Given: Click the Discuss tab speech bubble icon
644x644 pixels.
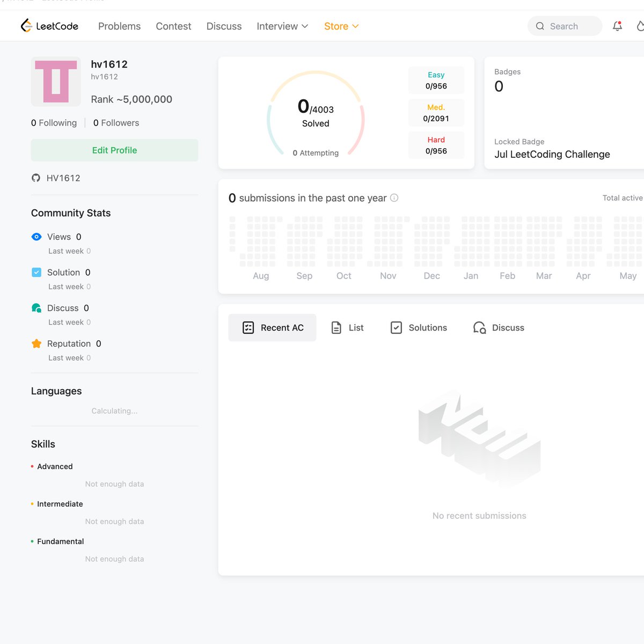Looking at the screenshot, I should 479,327.
